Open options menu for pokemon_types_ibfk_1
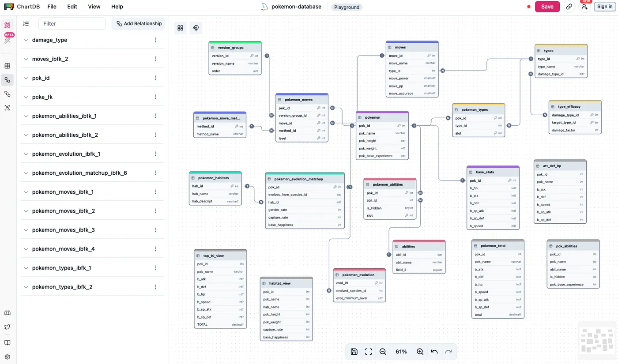Image resolution: width=618 pixels, height=364 pixels. (x=155, y=268)
